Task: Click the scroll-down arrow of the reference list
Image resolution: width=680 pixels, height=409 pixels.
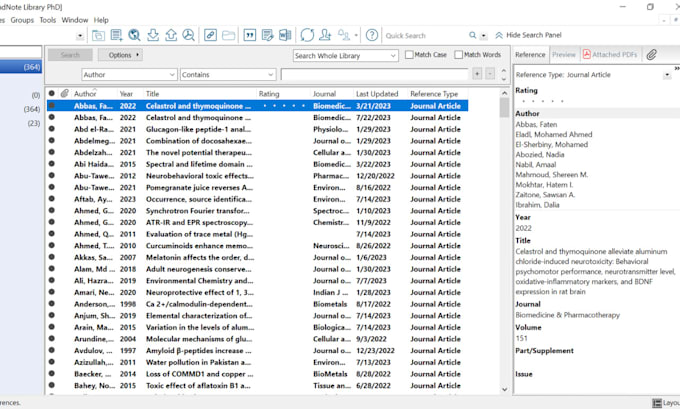Action: click(504, 389)
